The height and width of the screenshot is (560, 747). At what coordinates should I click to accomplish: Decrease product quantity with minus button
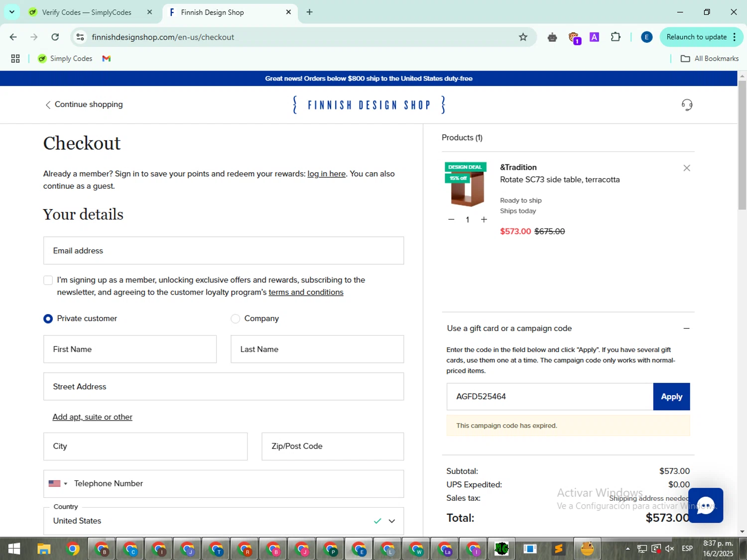(x=451, y=220)
